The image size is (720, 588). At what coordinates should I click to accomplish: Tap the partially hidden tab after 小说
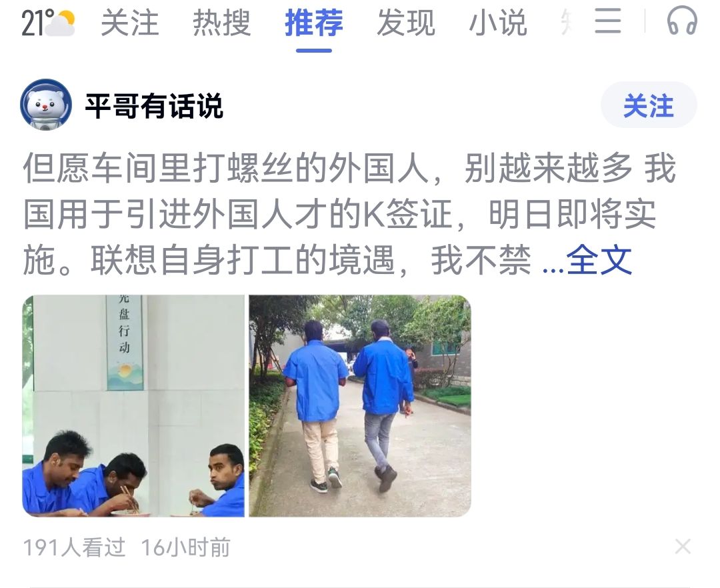tap(566, 23)
